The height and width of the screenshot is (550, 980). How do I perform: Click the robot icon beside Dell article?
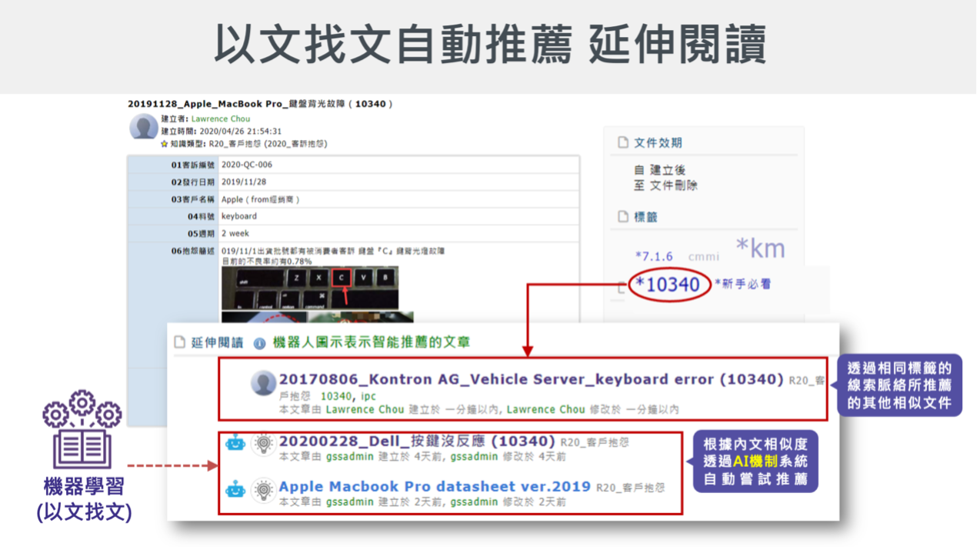point(235,443)
